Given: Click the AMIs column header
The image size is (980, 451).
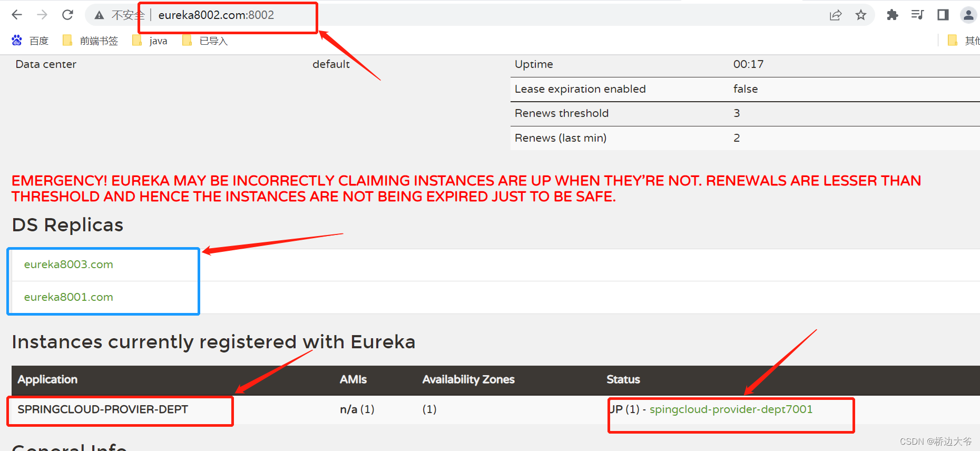Looking at the screenshot, I should [x=353, y=379].
